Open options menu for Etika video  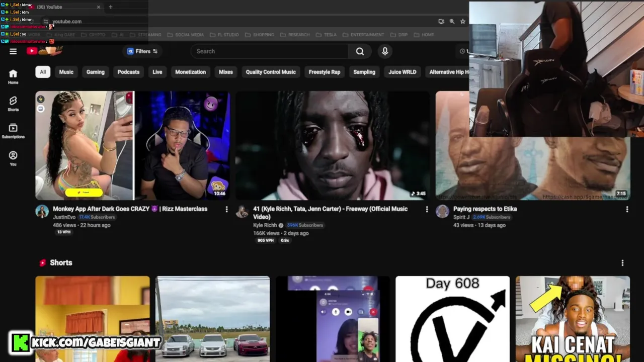[x=627, y=209]
